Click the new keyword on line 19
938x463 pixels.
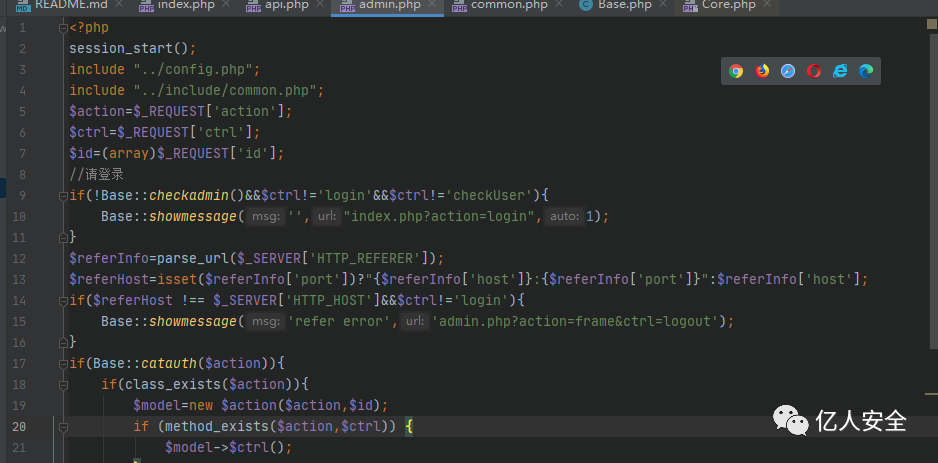coord(201,406)
